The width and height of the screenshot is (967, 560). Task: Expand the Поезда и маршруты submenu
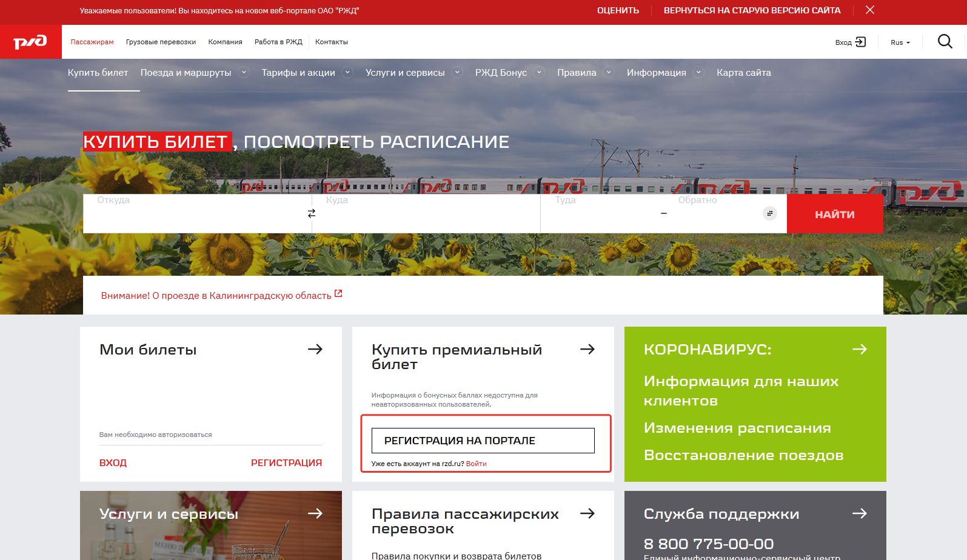(244, 73)
